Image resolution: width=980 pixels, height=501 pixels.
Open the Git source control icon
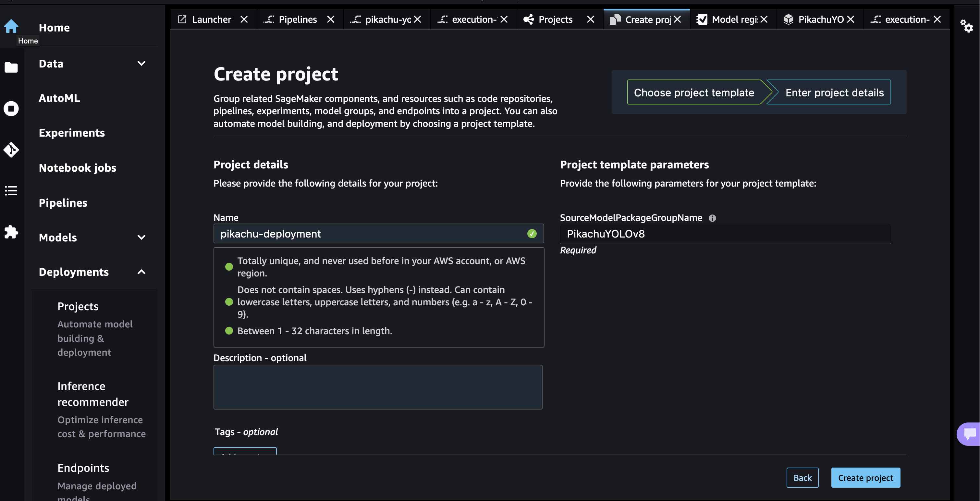click(x=11, y=150)
